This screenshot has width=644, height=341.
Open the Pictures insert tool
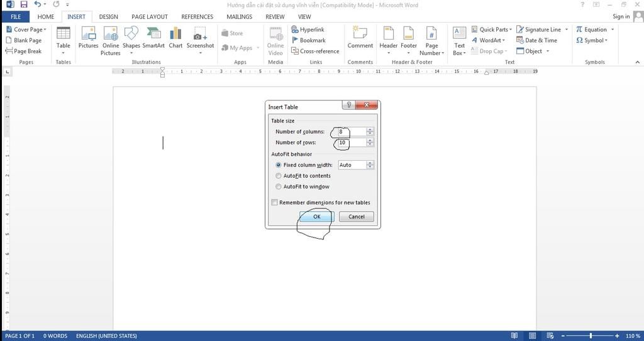(x=88, y=38)
